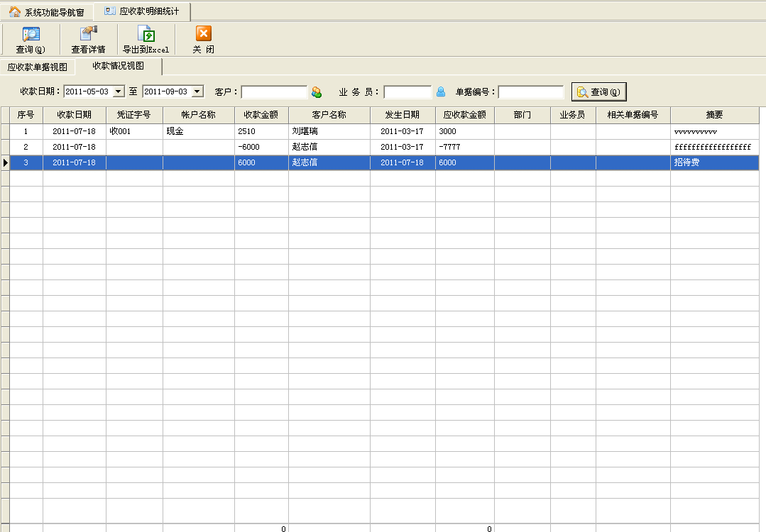Expand the start date dropdown 2011-05-03
This screenshot has height=532, width=766.
pos(119,92)
